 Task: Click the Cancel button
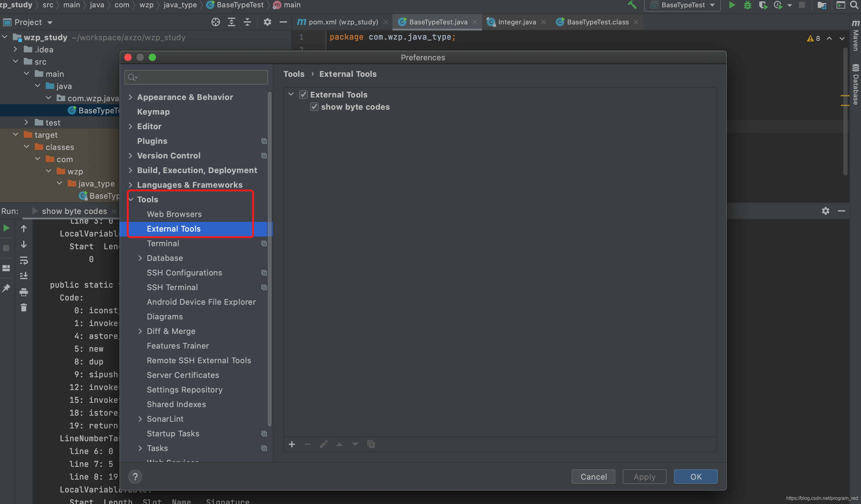click(593, 476)
